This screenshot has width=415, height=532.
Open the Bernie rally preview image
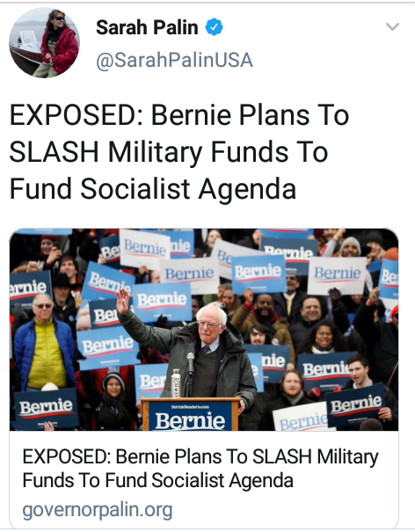coord(204,330)
